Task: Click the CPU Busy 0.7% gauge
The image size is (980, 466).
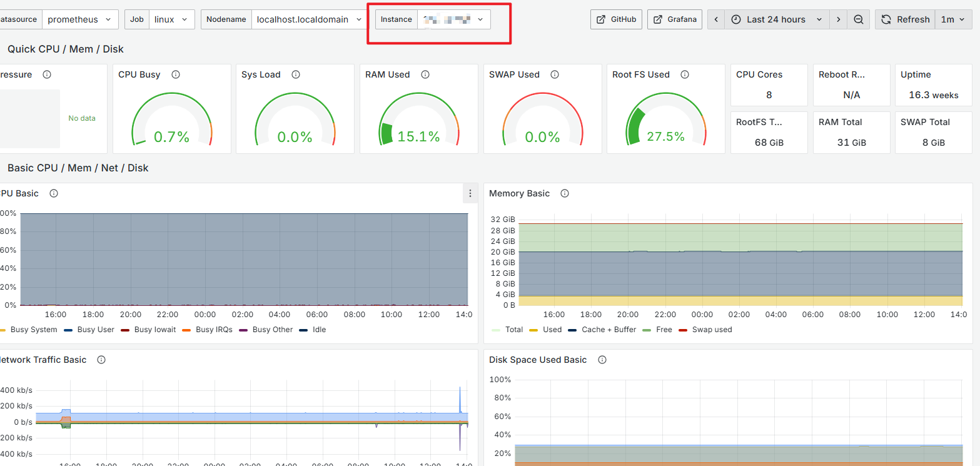Action: (172, 119)
